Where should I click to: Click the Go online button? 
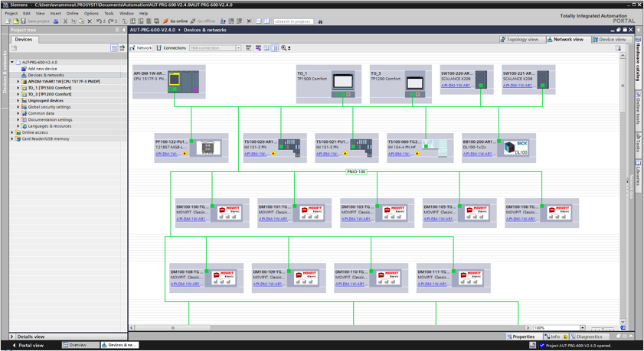pos(175,21)
